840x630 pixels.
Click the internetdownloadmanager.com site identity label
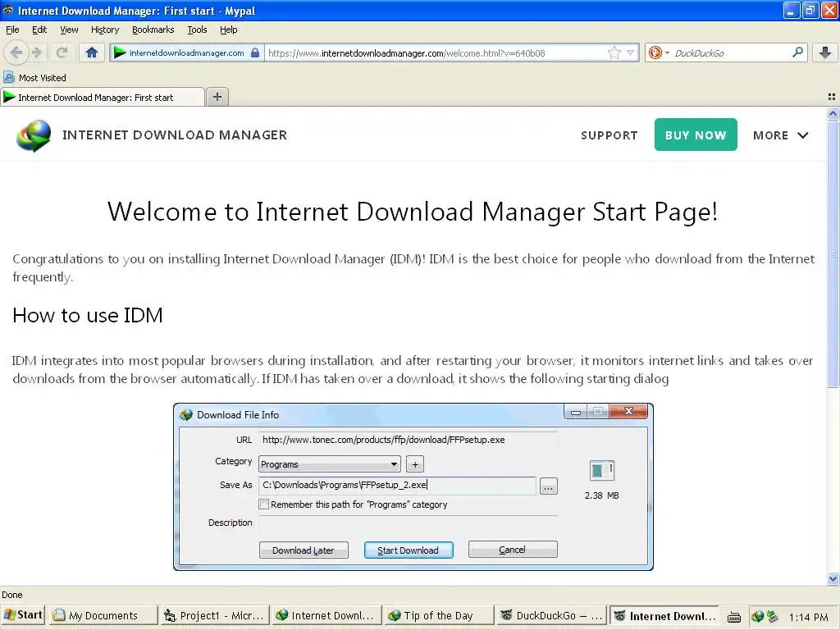186,53
